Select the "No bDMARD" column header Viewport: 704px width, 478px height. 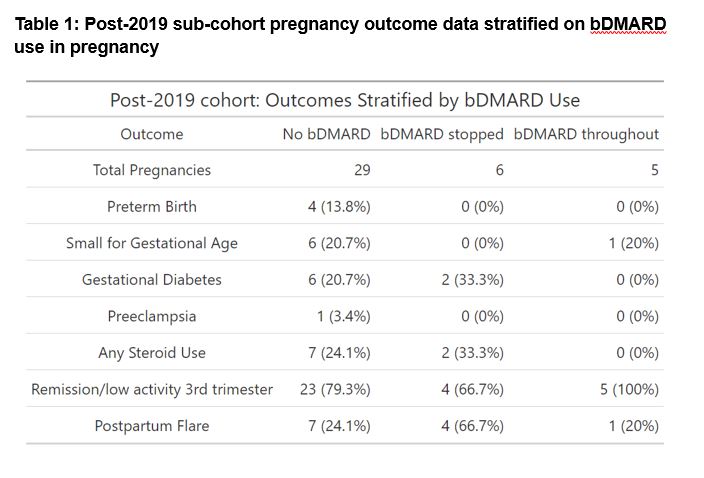click(x=326, y=134)
